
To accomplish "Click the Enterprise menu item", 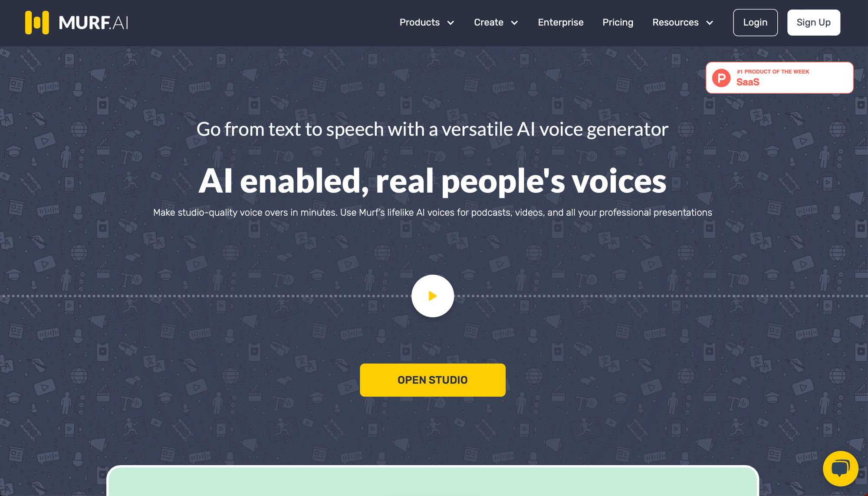I will 560,23.
